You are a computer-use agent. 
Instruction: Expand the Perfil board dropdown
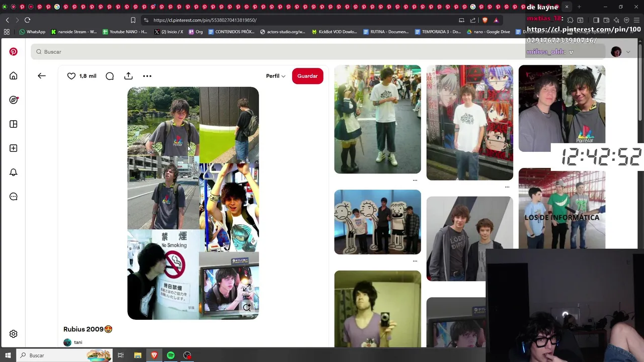276,76
